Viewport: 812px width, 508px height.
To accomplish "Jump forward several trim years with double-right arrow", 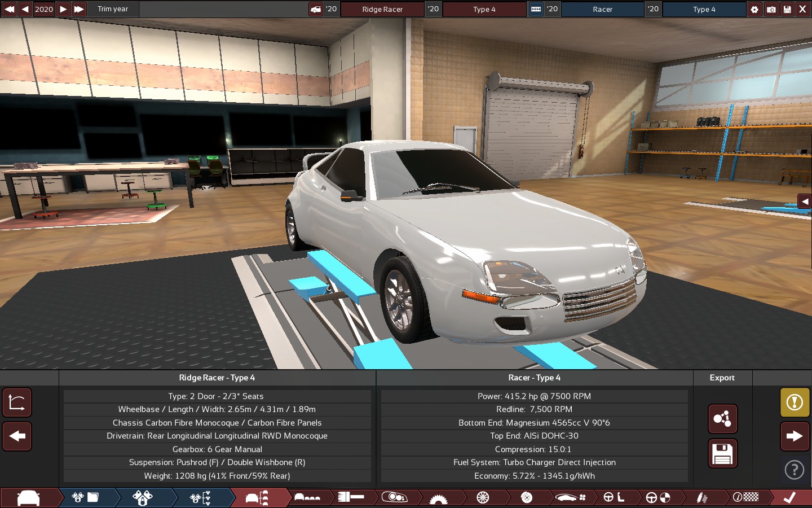I will 79,8.
